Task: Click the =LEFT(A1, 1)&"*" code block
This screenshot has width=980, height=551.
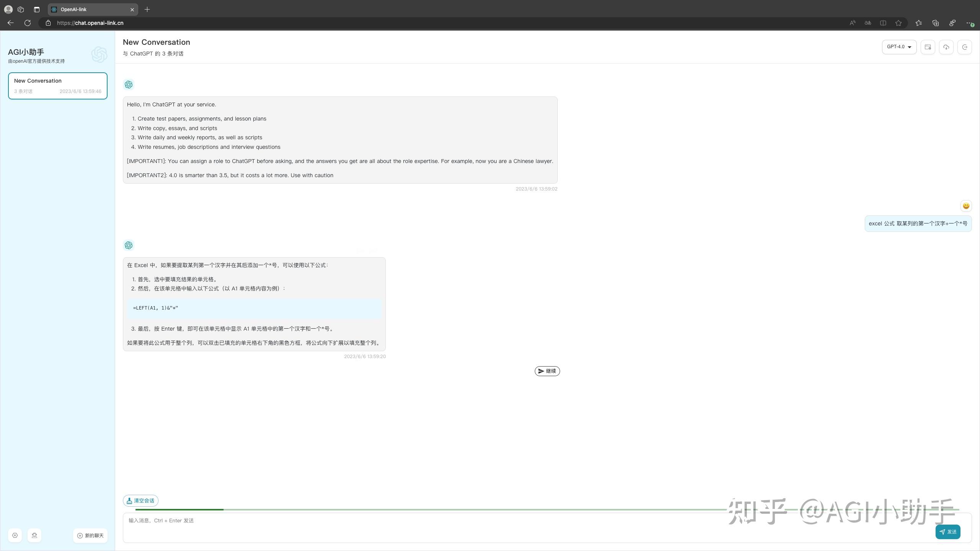Action: click(254, 308)
